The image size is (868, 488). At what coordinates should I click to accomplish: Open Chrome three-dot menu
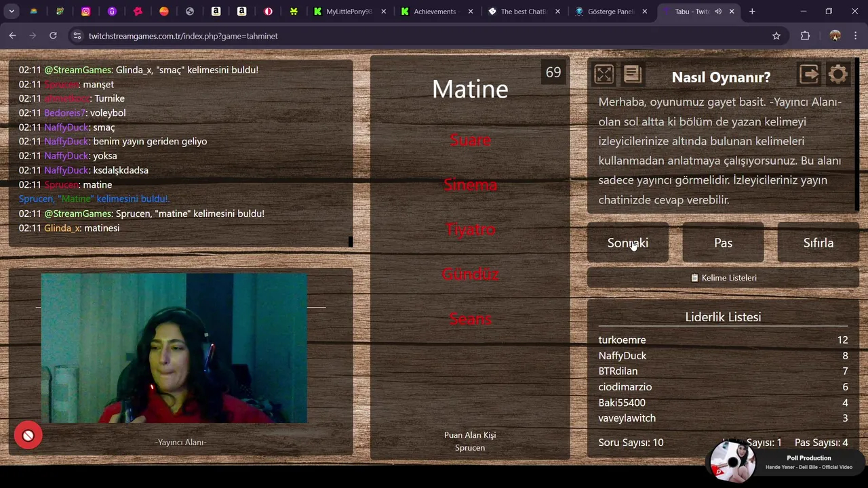click(855, 36)
